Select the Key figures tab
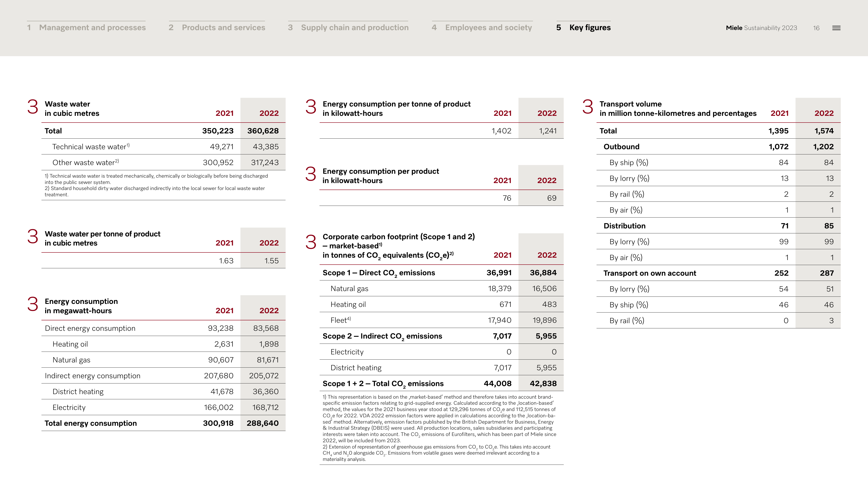The image size is (868, 488). click(583, 28)
